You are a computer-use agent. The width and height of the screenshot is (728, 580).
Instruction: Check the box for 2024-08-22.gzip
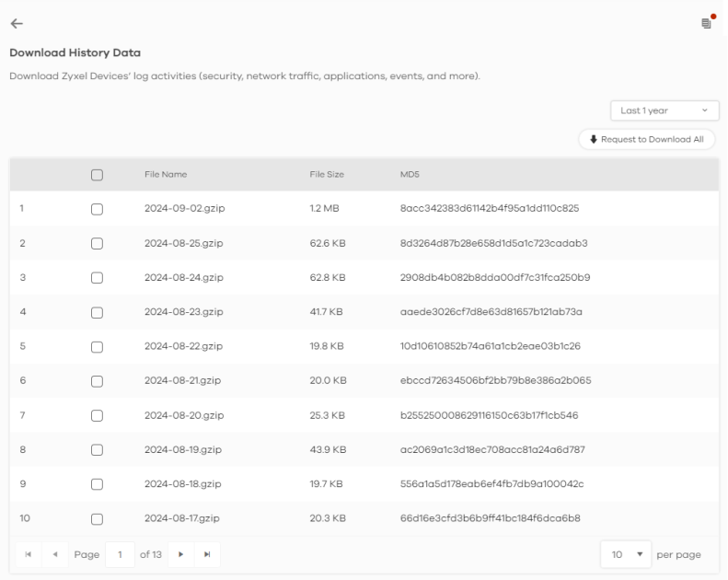pos(97,346)
